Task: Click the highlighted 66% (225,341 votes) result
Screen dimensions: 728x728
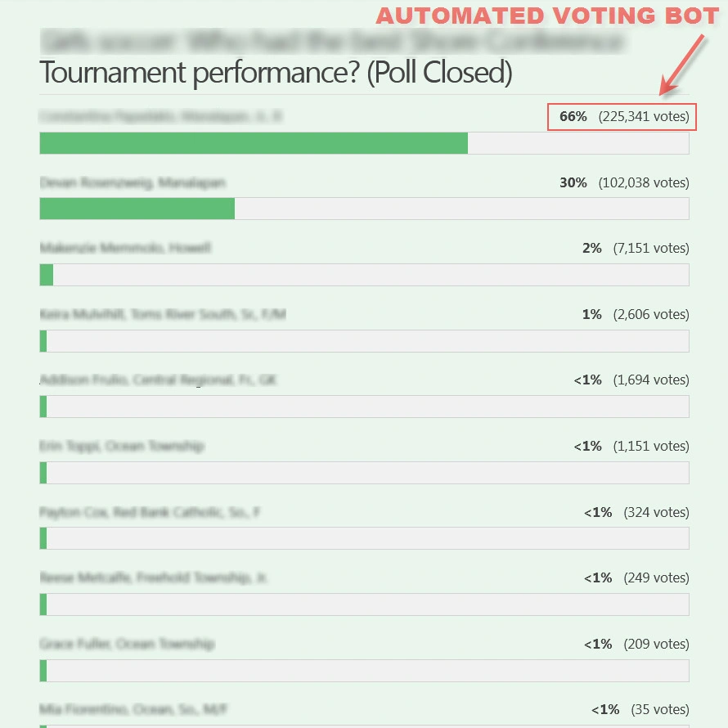Action: (622, 116)
